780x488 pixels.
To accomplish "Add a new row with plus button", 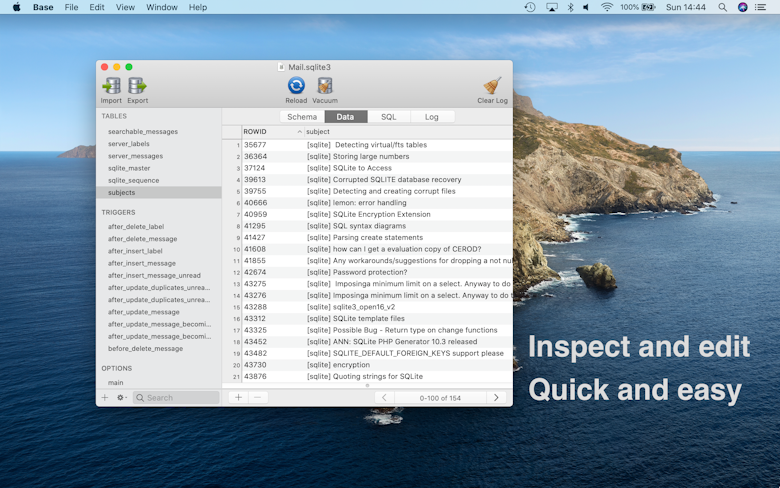I will coord(238,397).
